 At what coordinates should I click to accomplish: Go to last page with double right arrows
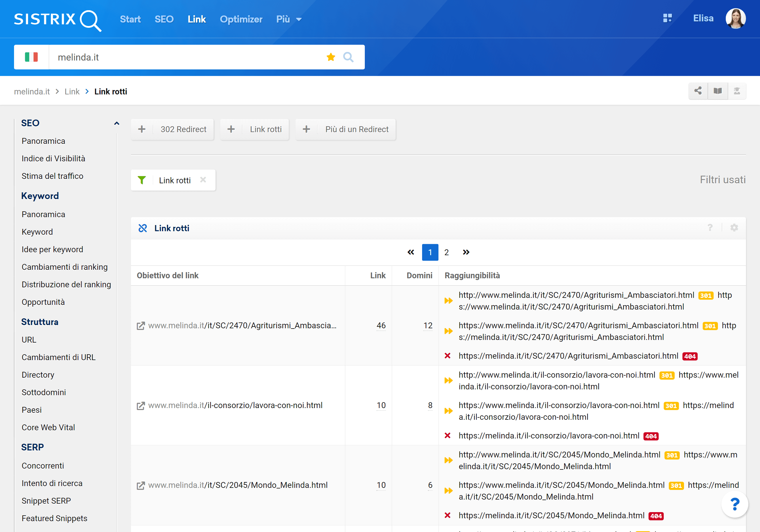point(466,252)
